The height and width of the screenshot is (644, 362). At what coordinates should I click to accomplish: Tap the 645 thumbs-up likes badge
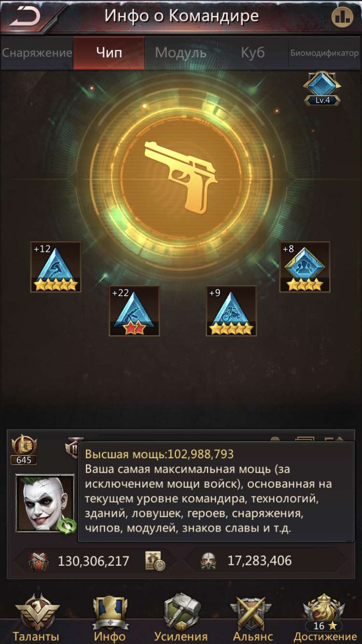tap(24, 450)
